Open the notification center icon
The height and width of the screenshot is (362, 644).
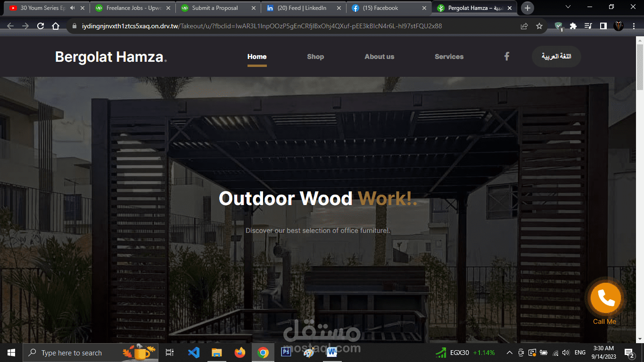629,353
